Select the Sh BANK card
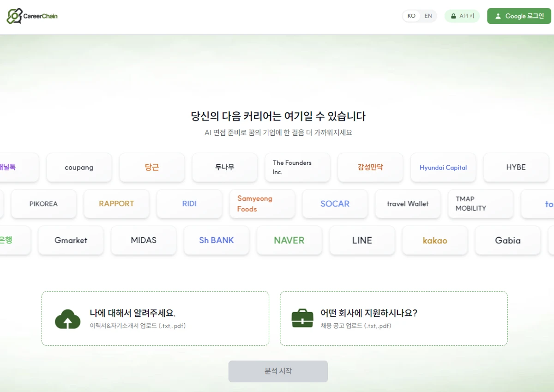 pos(217,240)
